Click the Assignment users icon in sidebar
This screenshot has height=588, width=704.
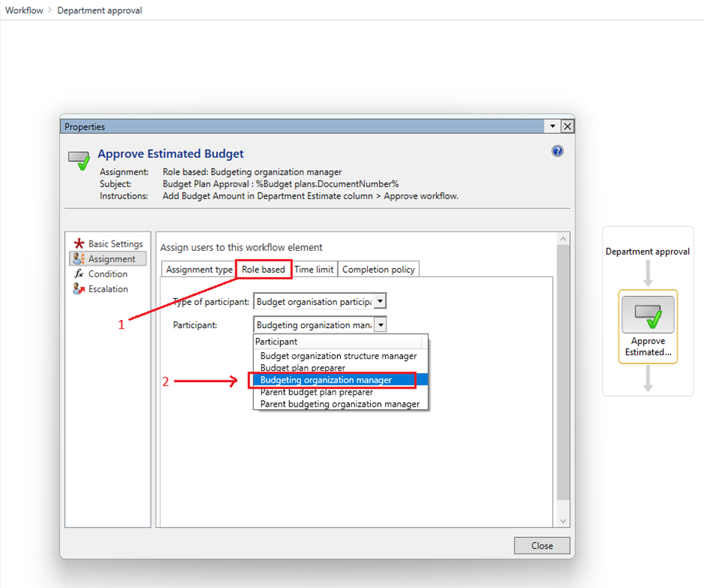coord(79,258)
